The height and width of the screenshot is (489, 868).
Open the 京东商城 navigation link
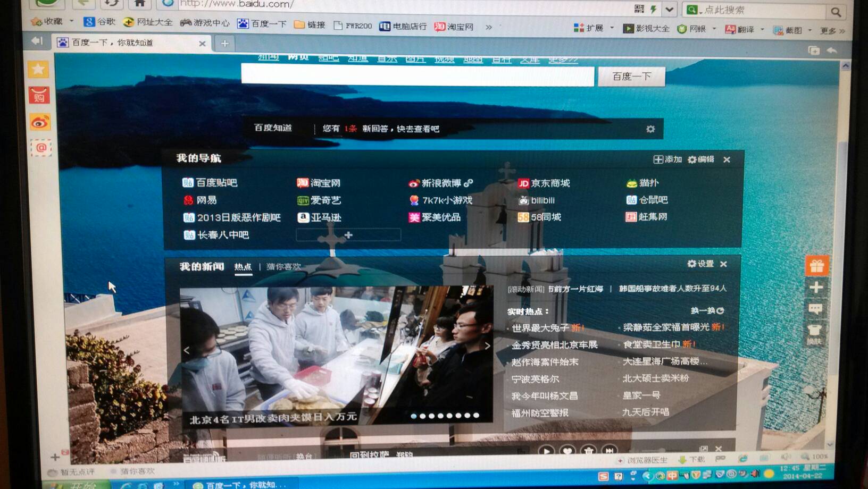point(544,183)
